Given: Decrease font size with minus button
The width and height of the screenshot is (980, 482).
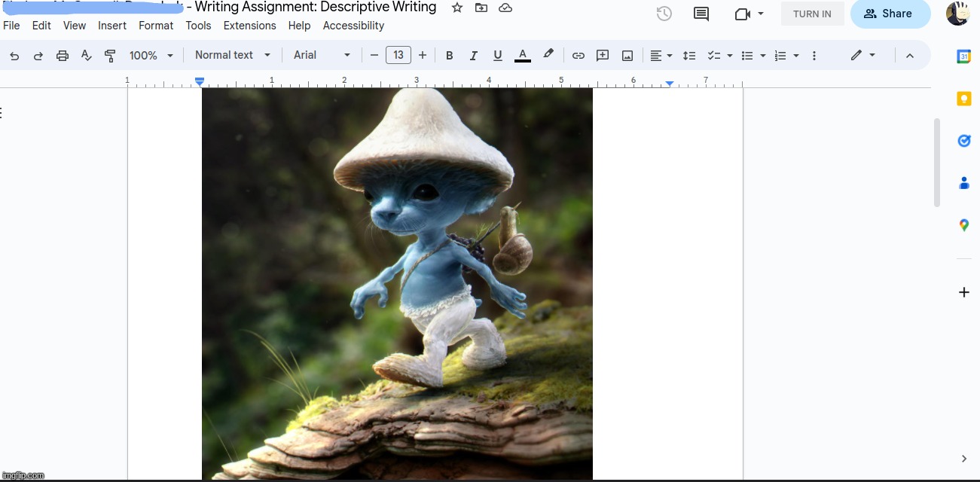Looking at the screenshot, I should (x=374, y=56).
